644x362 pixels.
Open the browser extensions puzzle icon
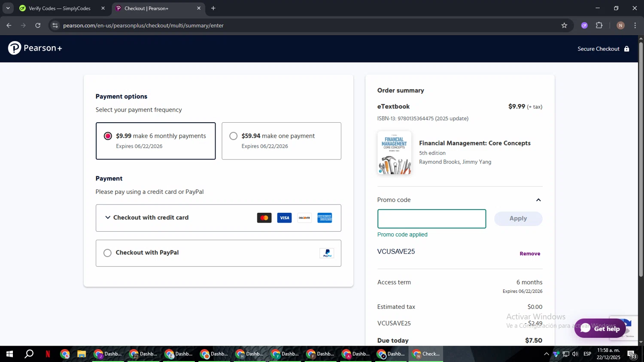[599, 25]
